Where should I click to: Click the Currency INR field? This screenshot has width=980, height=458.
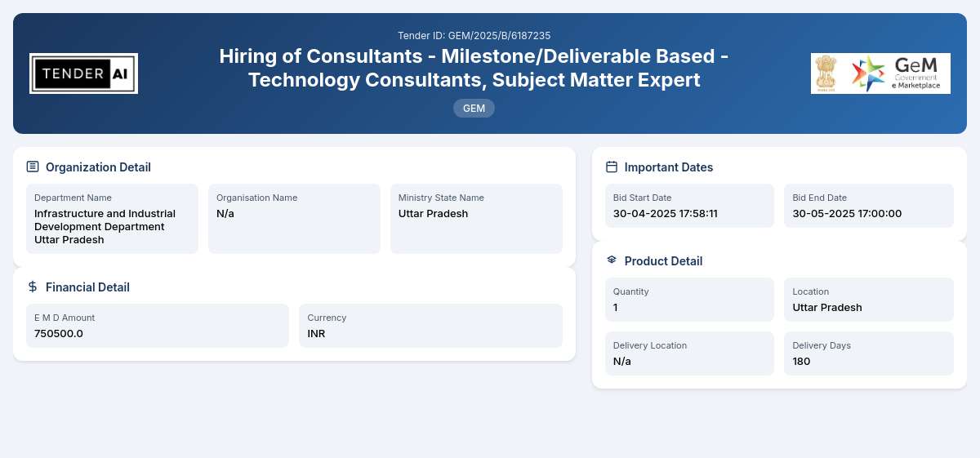pyautogui.click(x=430, y=326)
